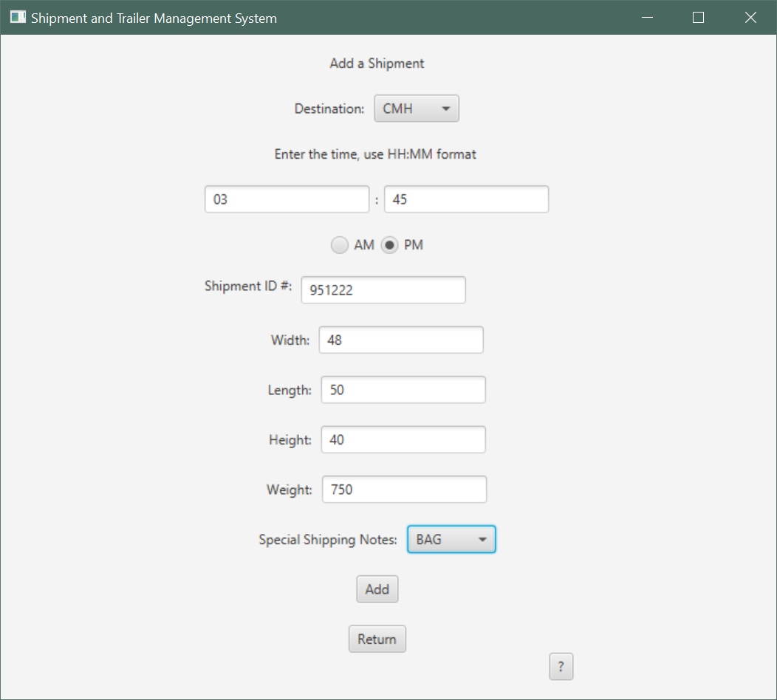Open the Destination dropdown showing CMH
This screenshot has width=777, height=700.
pyautogui.click(x=416, y=108)
